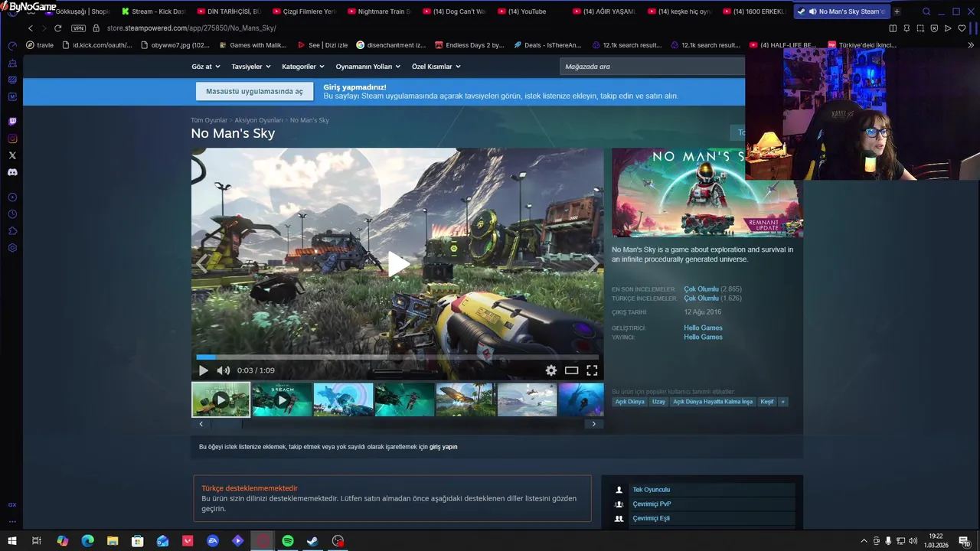Expand the Göz at dropdown menu
980x551 pixels.
tap(205, 67)
